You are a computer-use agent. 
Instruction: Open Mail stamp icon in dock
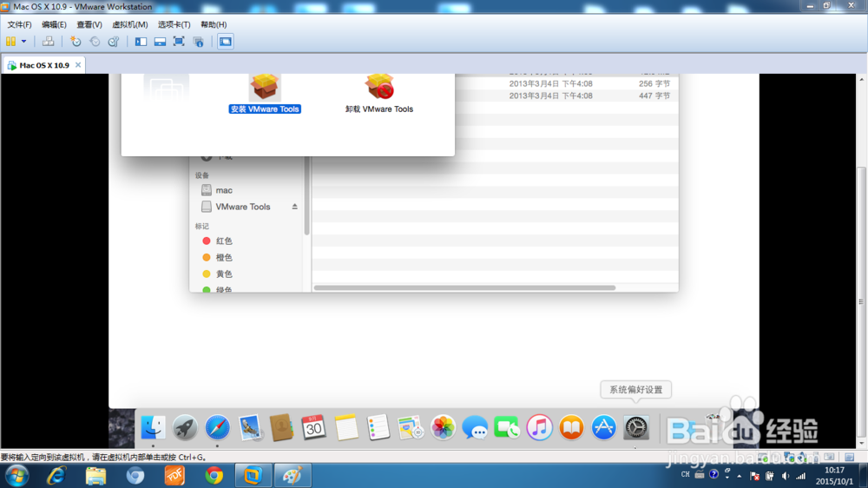click(x=249, y=427)
